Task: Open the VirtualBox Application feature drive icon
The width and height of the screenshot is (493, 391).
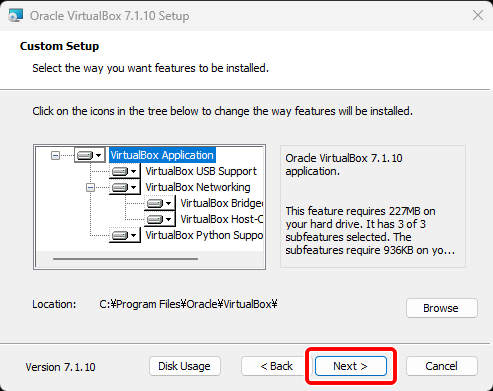Action: click(89, 155)
